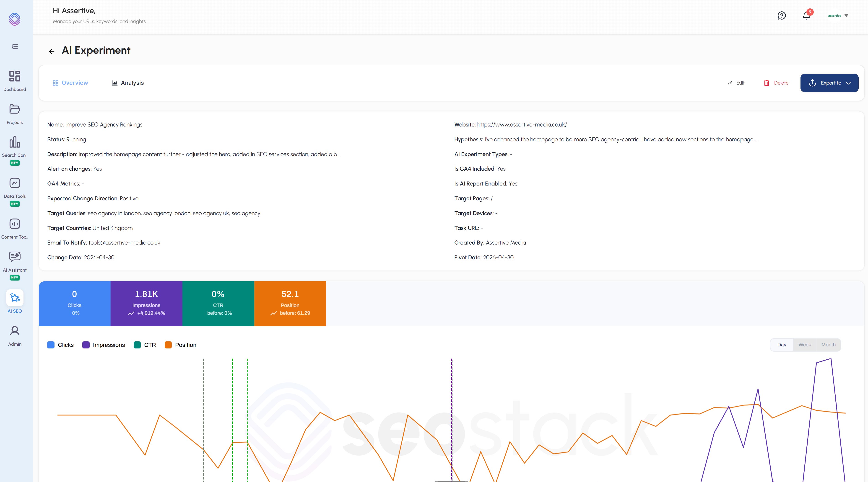Image resolution: width=868 pixels, height=482 pixels.
Task: Go back using the arrow icon
Action: (52, 51)
